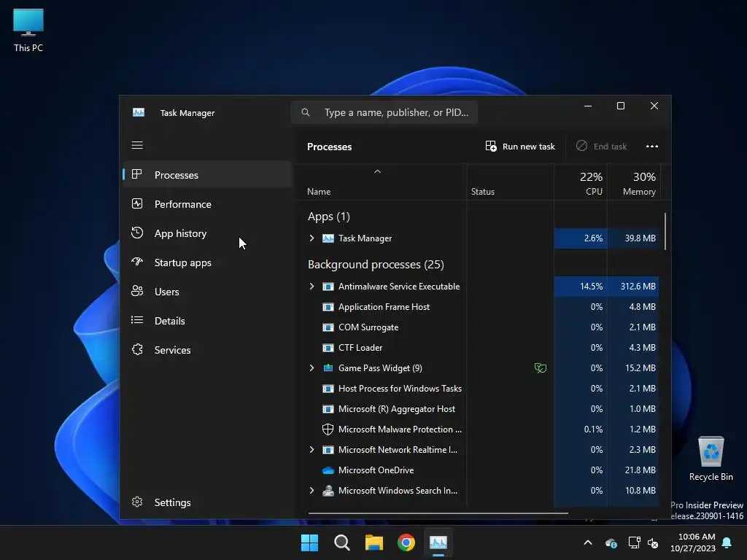Select the Application Frame Host row
Image resolution: width=747 pixels, height=560 pixels.
click(x=478, y=307)
